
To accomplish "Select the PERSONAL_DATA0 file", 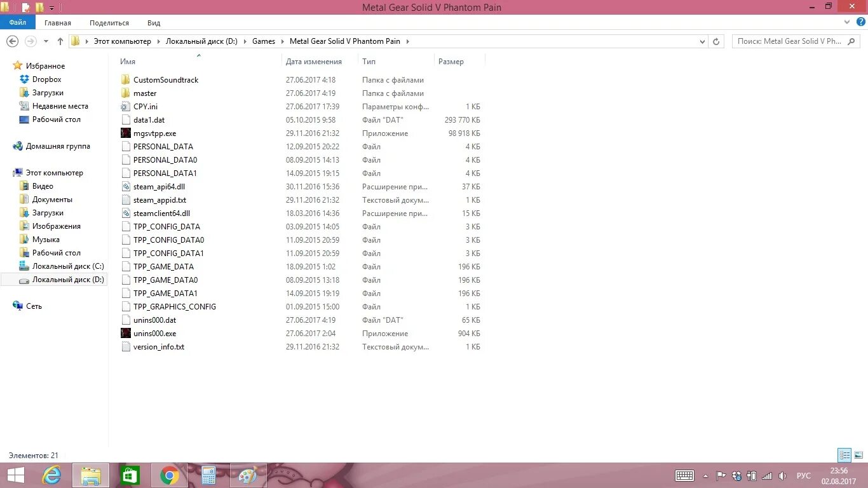I will tap(165, 160).
